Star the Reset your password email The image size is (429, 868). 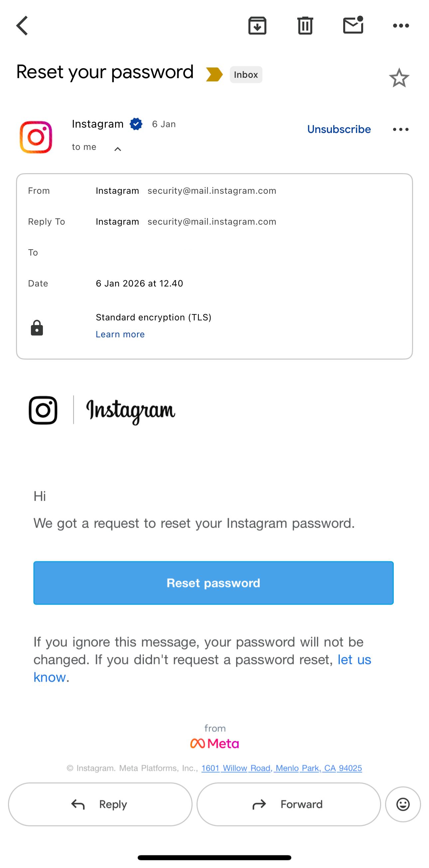(399, 78)
